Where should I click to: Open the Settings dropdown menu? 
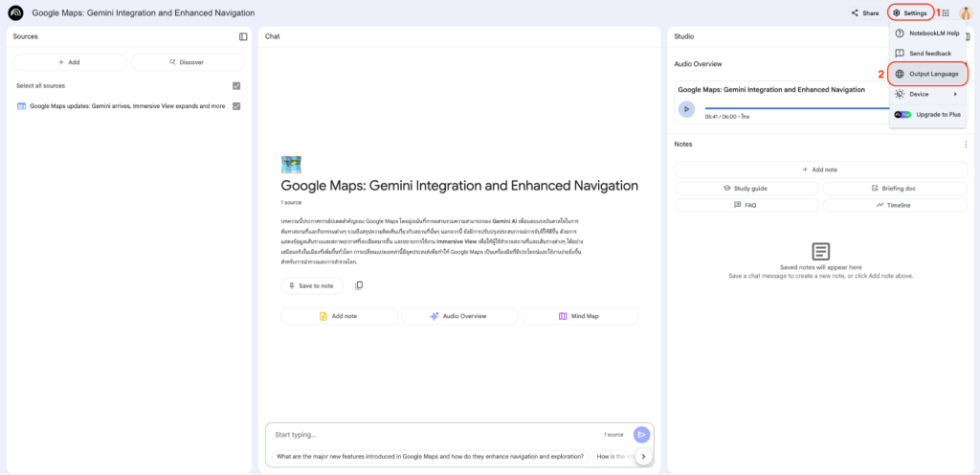tap(910, 12)
